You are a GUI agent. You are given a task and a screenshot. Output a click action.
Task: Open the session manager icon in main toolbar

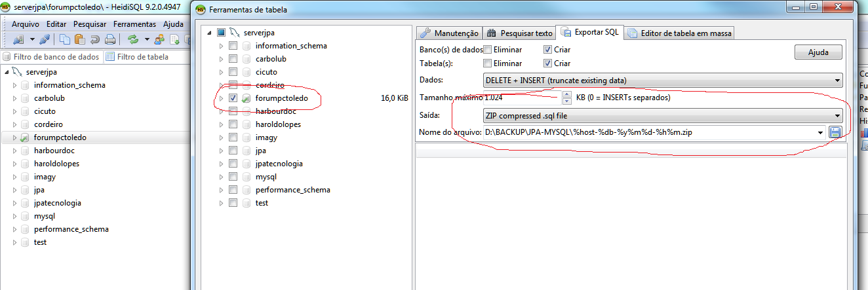tap(18, 39)
